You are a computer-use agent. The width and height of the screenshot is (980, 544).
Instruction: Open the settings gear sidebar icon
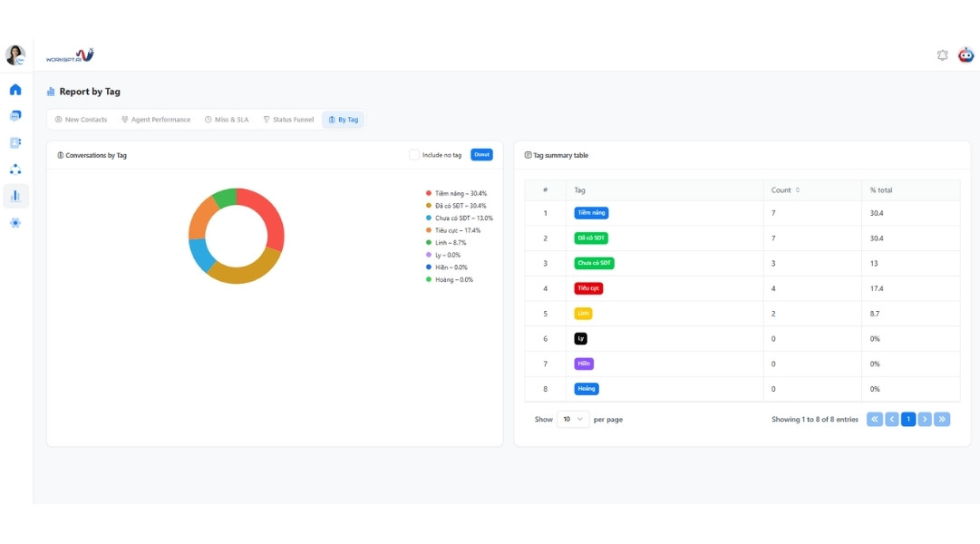(15, 223)
